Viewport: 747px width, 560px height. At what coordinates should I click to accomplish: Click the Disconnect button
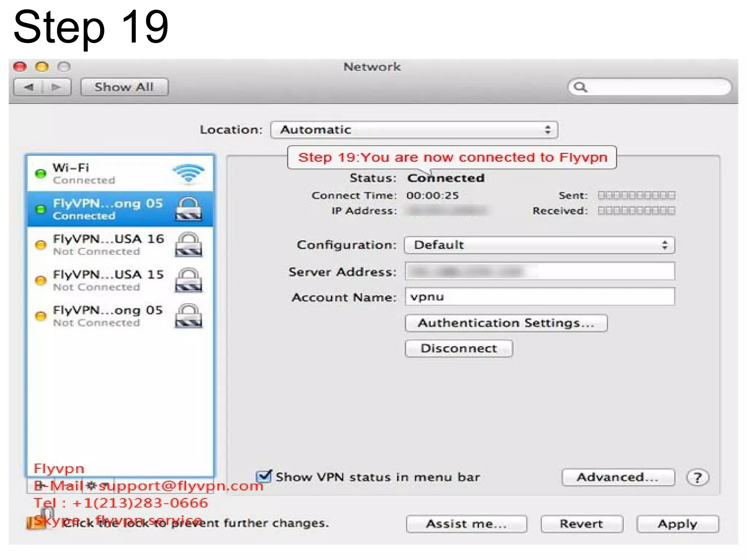pos(458,349)
